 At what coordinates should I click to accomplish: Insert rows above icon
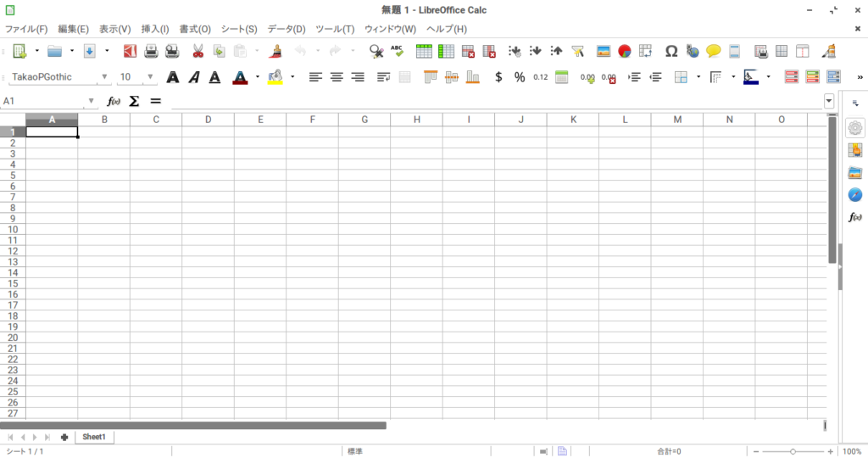[x=424, y=52]
